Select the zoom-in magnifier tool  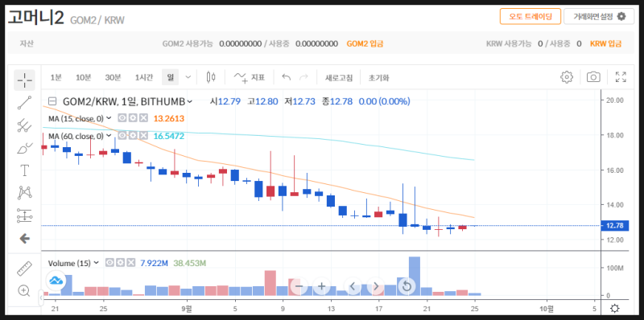pyautogui.click(x=25, y=291)
